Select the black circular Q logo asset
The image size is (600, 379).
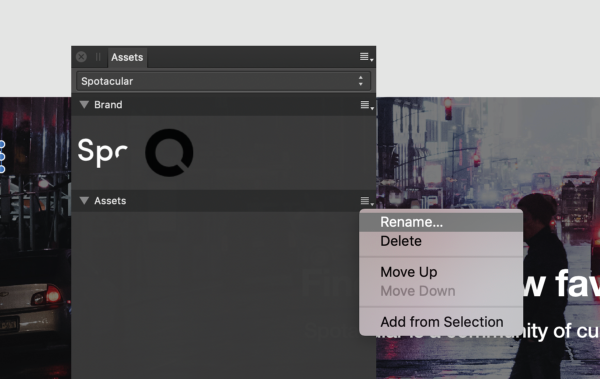169,152
